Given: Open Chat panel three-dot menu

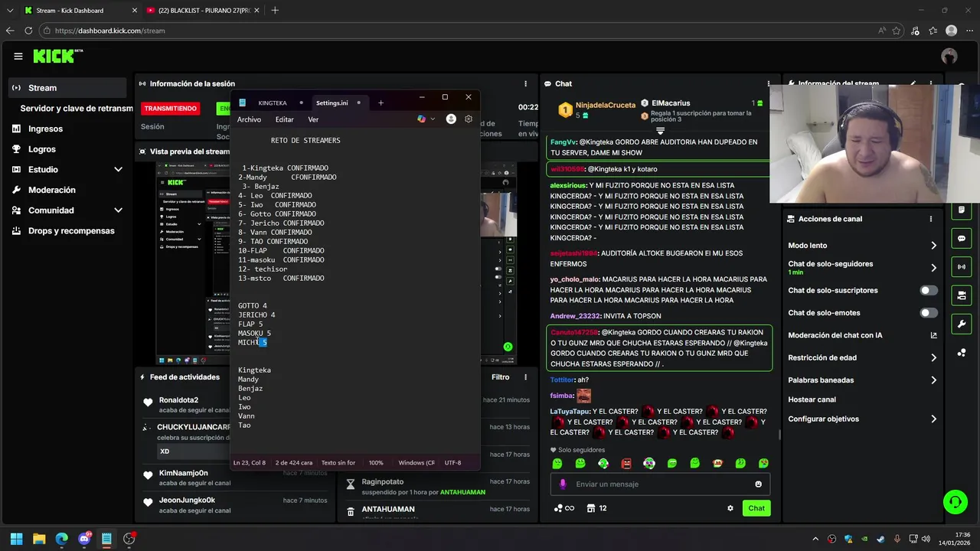Looking at the screenshot, I should [x=769, y=83].
